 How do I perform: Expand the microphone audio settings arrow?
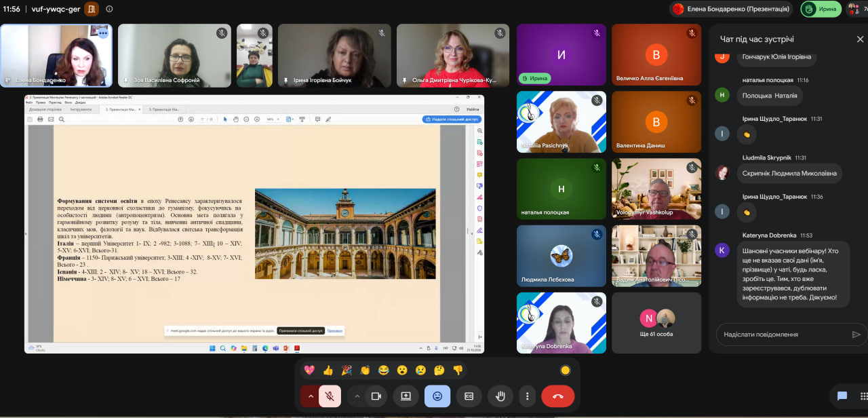310,396
